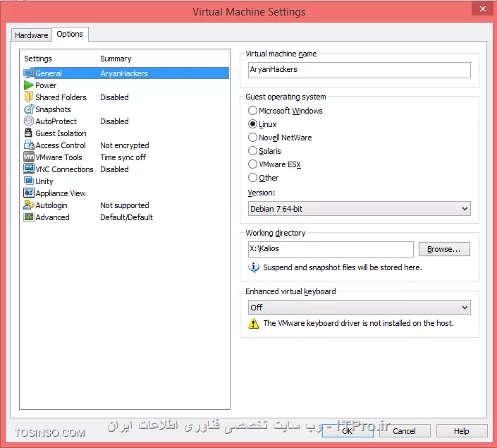Viewport: 497px width, 448px height.
Task: Click the Summary column header
Action: [x=116, y=59]
